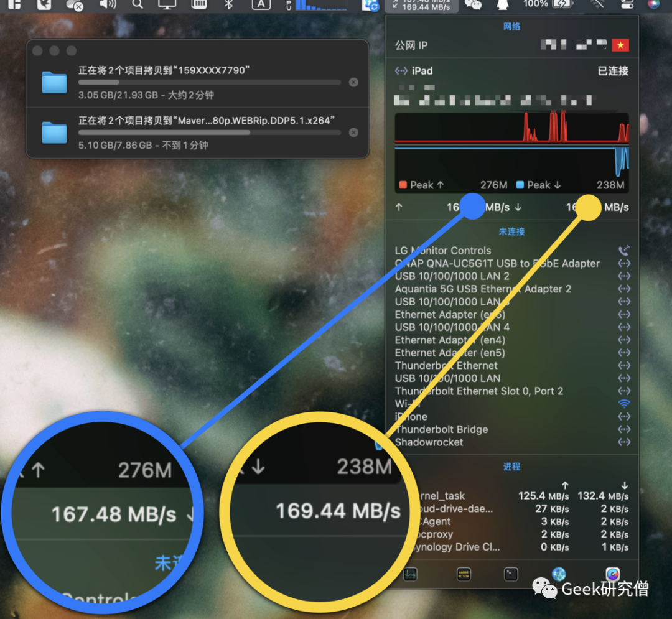Click the volume speaker icon
Viewport: 672px width, 619px height.
107,4
